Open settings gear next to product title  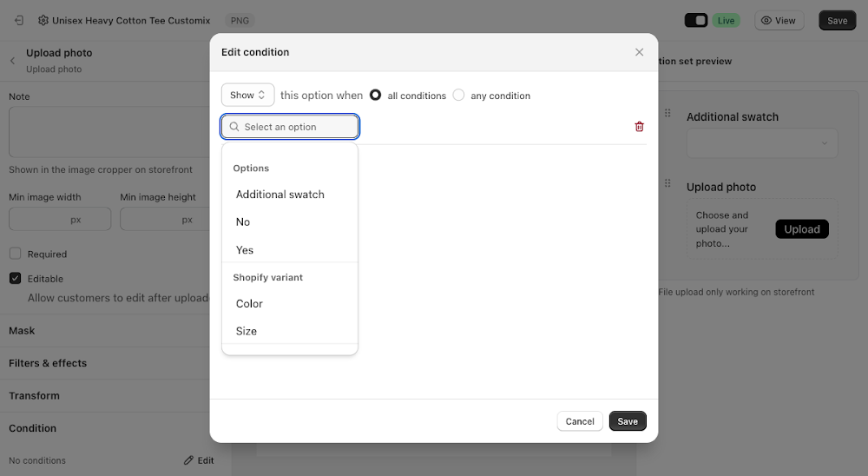click(x=43, y=21)
